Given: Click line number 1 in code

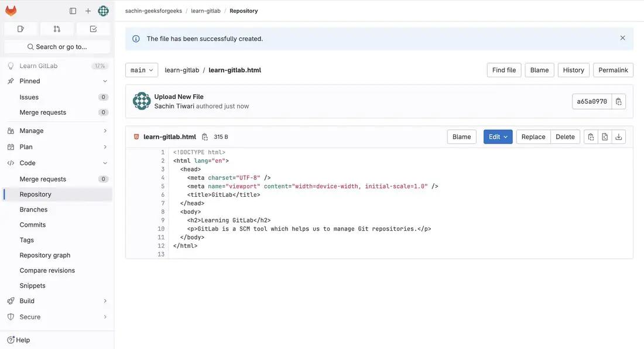Looking at the screenshot, I should click(163, 152).
